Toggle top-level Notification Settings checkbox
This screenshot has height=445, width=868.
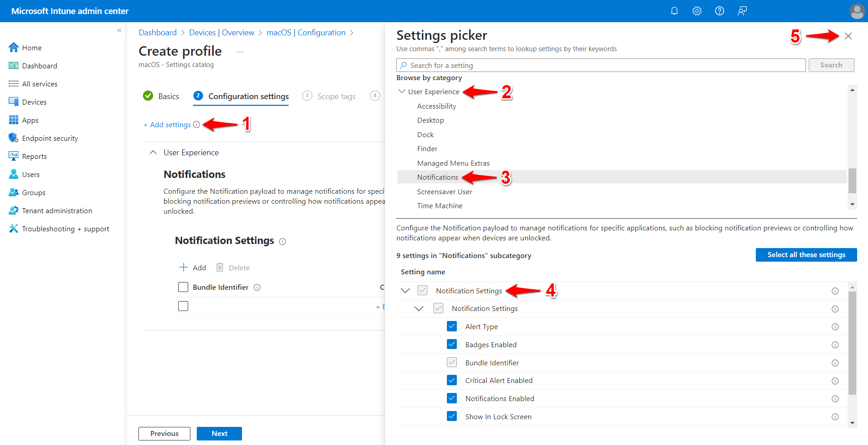[422, 291]
